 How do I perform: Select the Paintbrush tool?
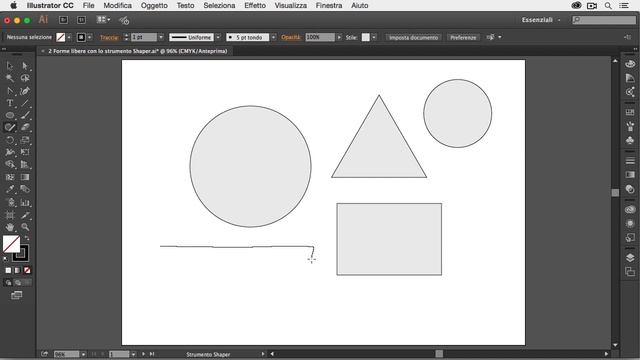coord(25,116)
